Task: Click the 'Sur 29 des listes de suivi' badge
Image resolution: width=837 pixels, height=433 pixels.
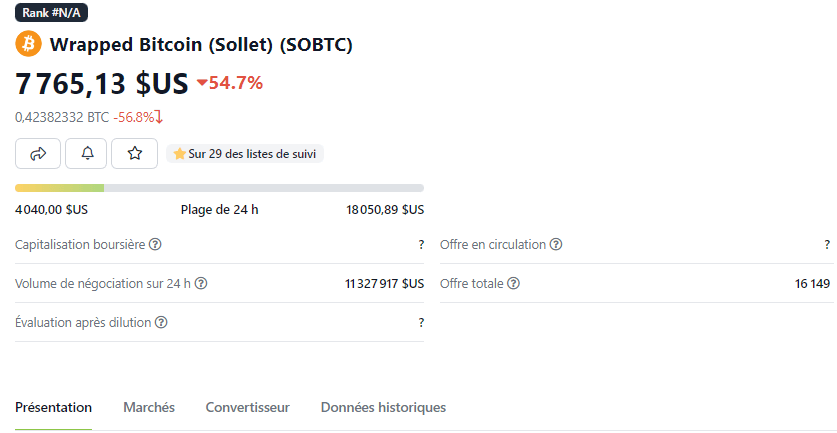Action: (x=246, y=154)
